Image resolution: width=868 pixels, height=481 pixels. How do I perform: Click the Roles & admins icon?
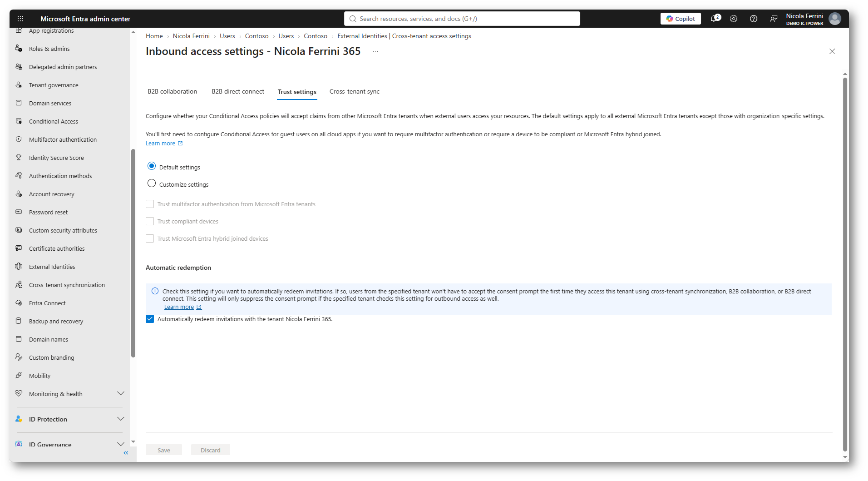tap(19, 48)
